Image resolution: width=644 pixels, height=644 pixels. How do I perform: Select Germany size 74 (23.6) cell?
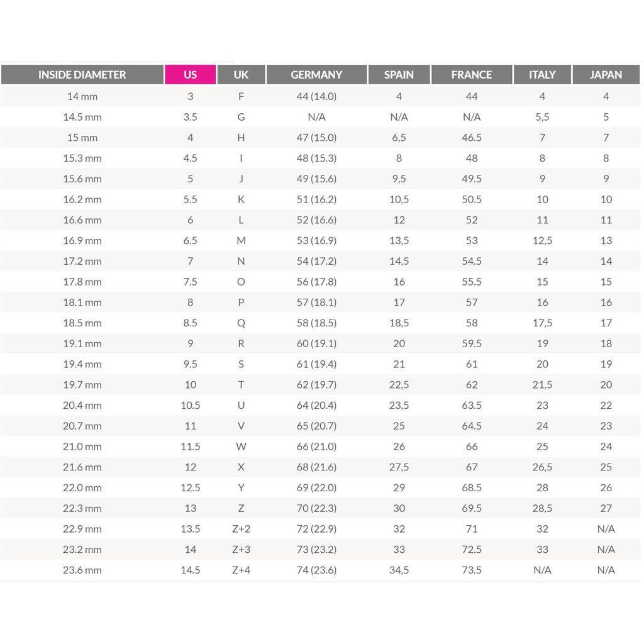pos(316,570)
